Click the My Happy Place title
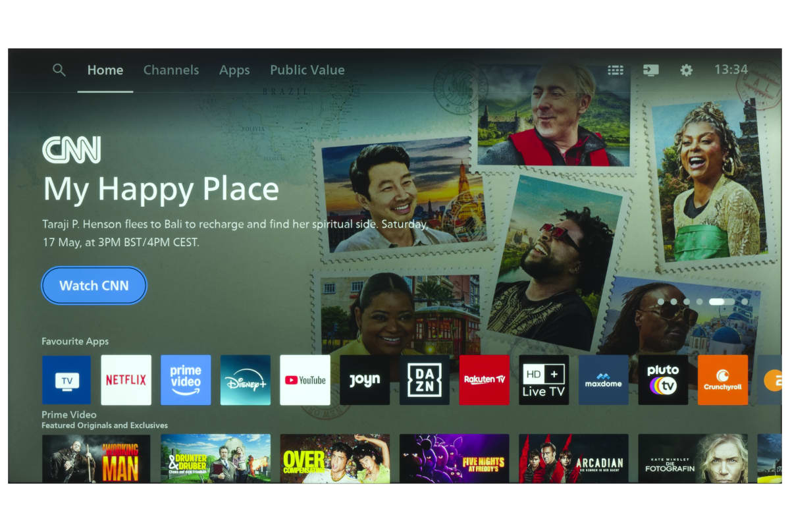This screenshot has height=532, width=790. pyautogui.click(x=161, y=189)
